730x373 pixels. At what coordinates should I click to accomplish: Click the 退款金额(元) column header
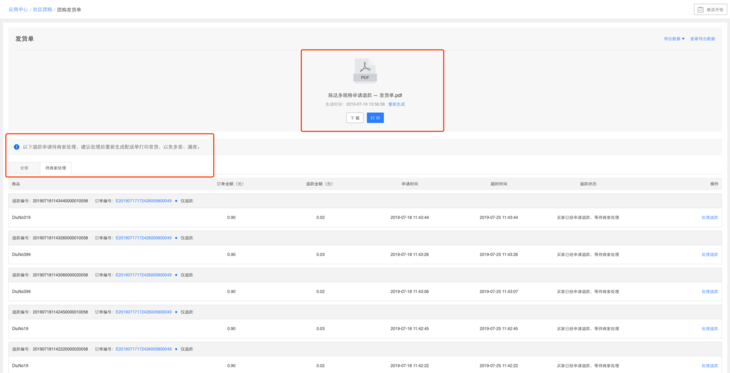320,184
